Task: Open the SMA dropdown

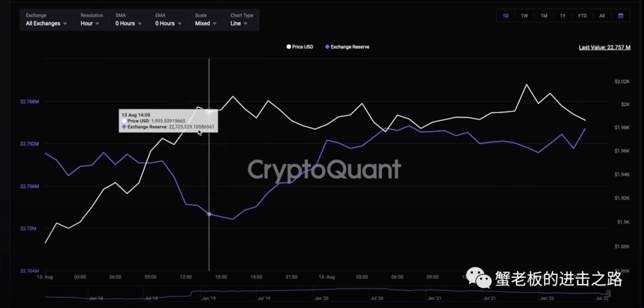Action: click(129, 23)
